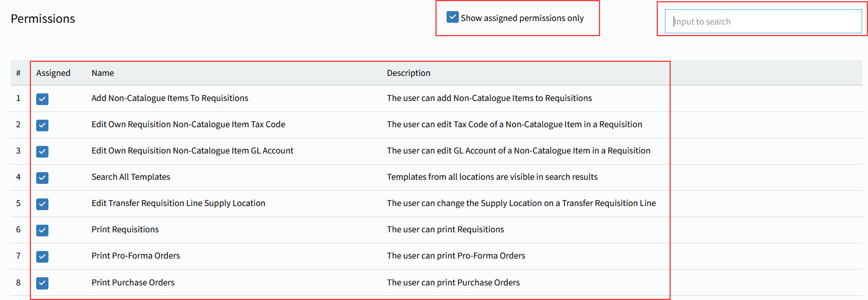Uncheck Edit Own Requisition Non-Catalogue Item Tax Code

pos(42,125)
